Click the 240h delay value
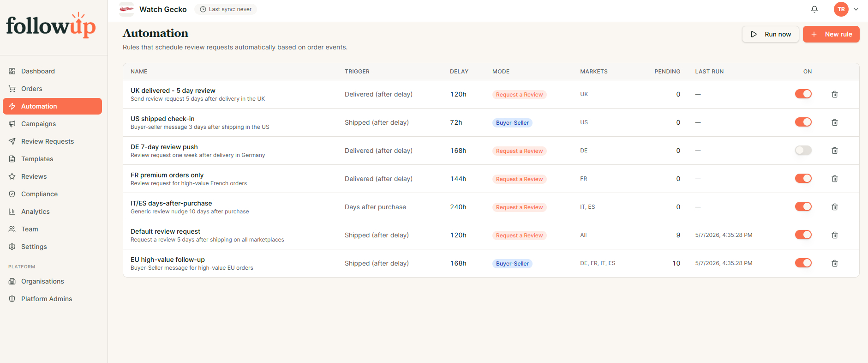This screenshot has height=363, width=868. [x=458, y=207]
